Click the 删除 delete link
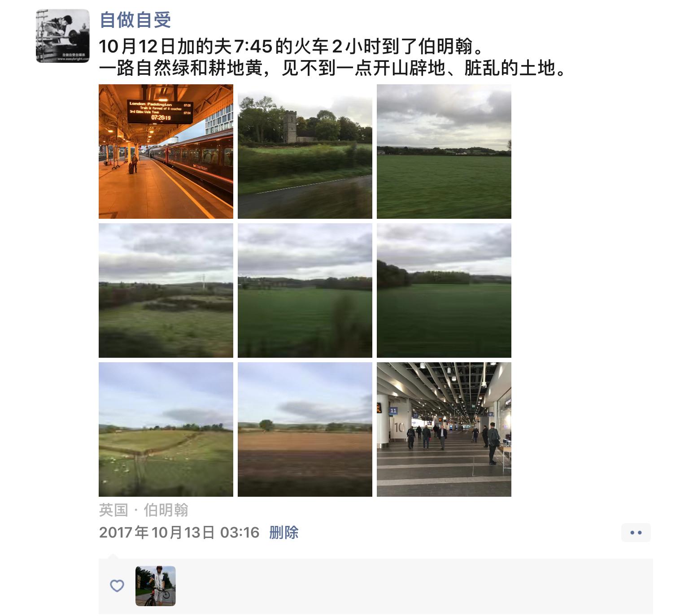The image size is (689, 616). tap(284, 532)
